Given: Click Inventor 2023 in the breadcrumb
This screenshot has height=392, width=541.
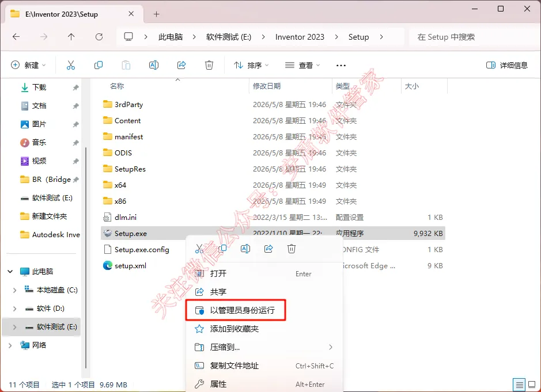Looking at the screenshot, I should click(300, 37).
